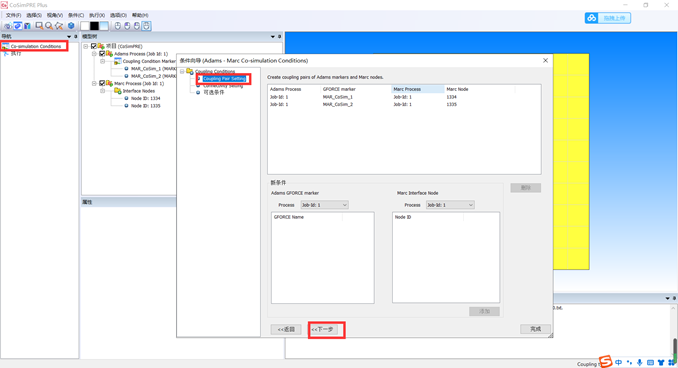
Task: Open the 执行(X) menu
Action: pos(97,15)
